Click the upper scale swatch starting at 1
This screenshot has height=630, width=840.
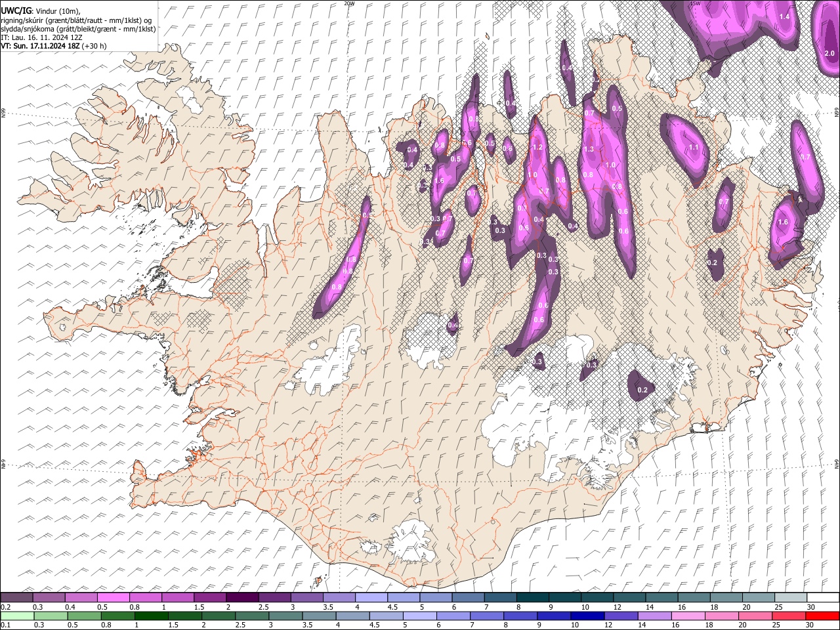177,598
